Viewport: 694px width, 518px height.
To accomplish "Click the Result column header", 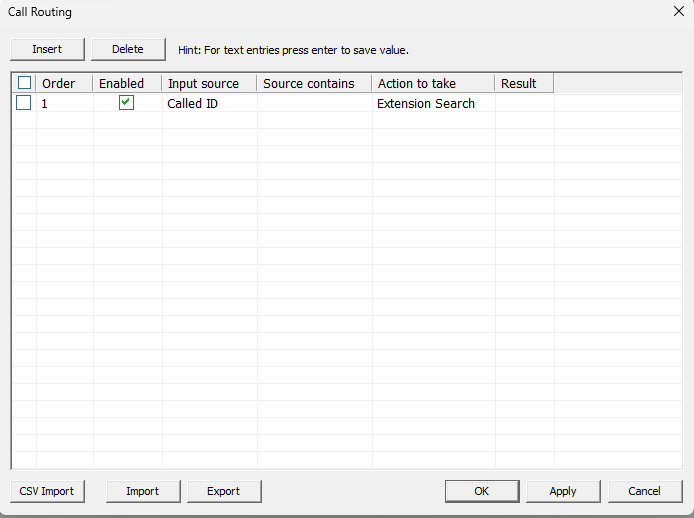I will 524,83.
